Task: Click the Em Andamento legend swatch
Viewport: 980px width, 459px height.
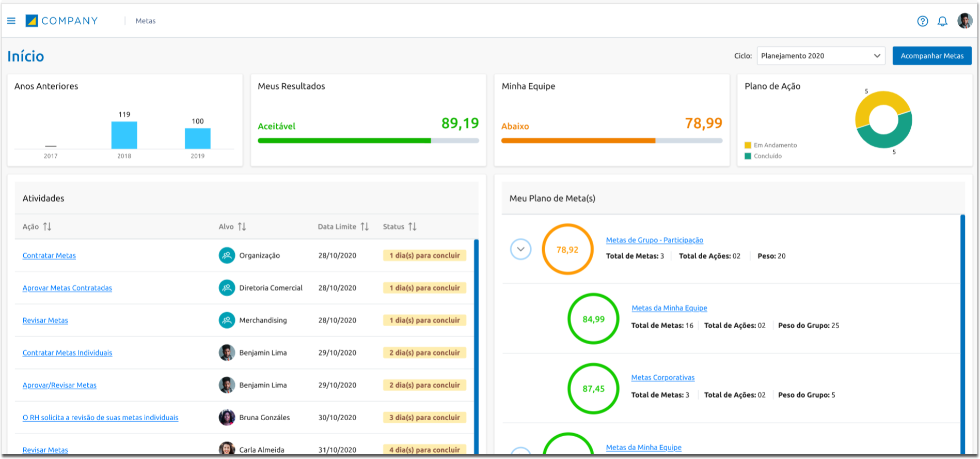Action: [748, 145]
